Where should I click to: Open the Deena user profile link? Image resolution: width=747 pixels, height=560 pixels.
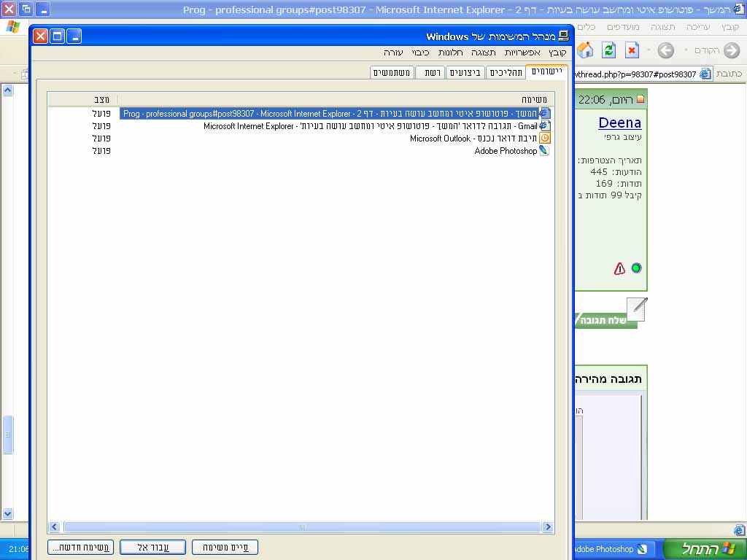pyautogui.click(x=620, y=122)
